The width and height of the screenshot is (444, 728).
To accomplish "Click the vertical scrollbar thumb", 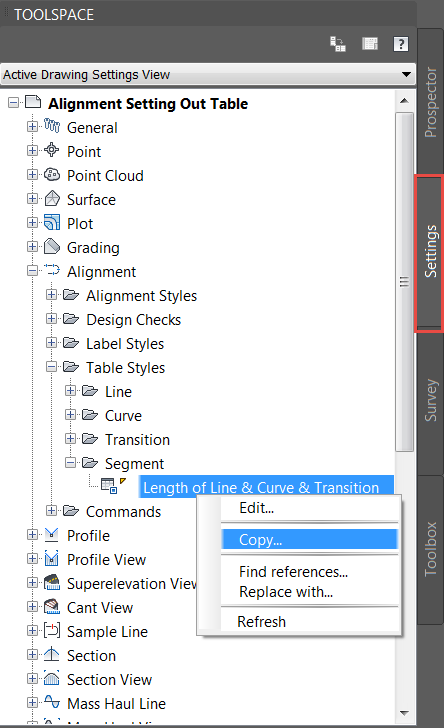I will pyautogui.click(x=405, y=281).
